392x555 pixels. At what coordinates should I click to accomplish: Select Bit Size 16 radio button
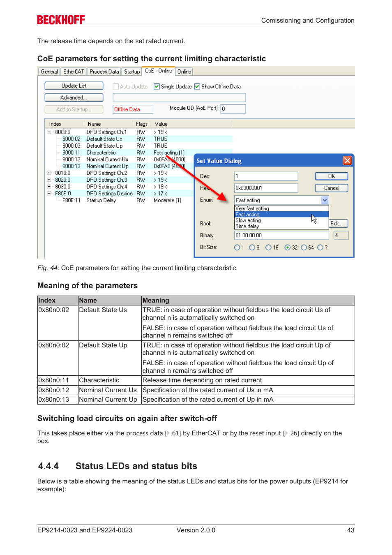pyautogui.click(x=268, y=247)
